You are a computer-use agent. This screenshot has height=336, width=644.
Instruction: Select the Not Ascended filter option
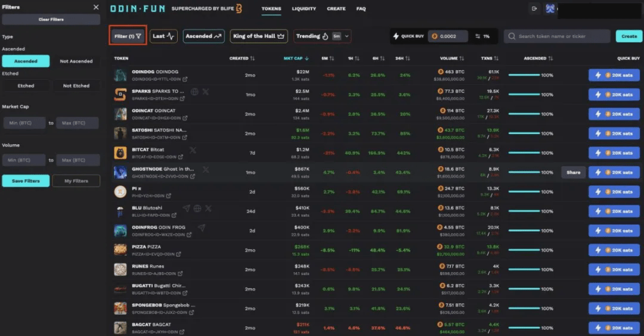(76, 61)
